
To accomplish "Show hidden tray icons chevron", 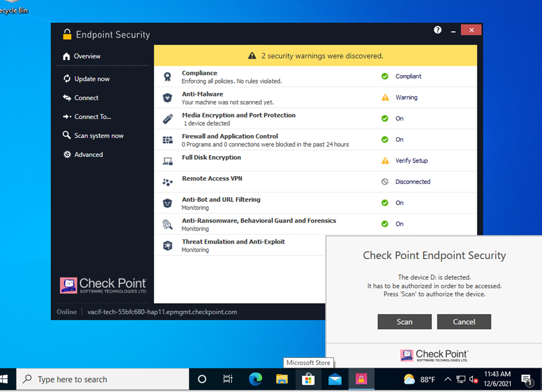I will pyautogui.click(x=447, y=379).
